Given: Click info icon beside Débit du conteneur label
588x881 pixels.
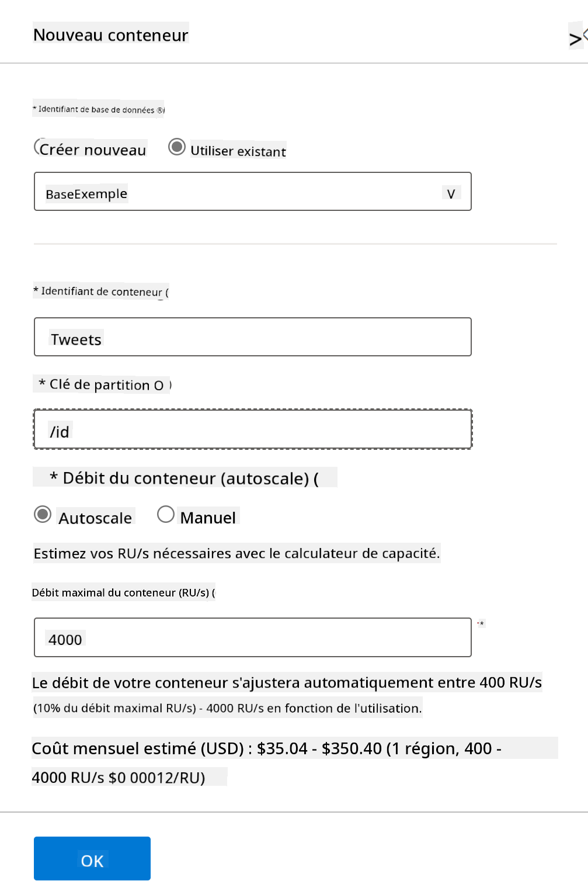Looking at the screenshot, I should tap(316, 479).
